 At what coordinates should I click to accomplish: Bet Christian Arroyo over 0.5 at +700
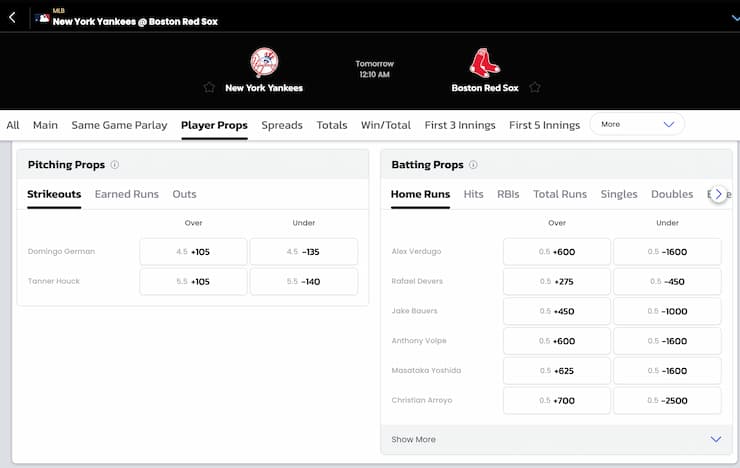pos(557,400)
